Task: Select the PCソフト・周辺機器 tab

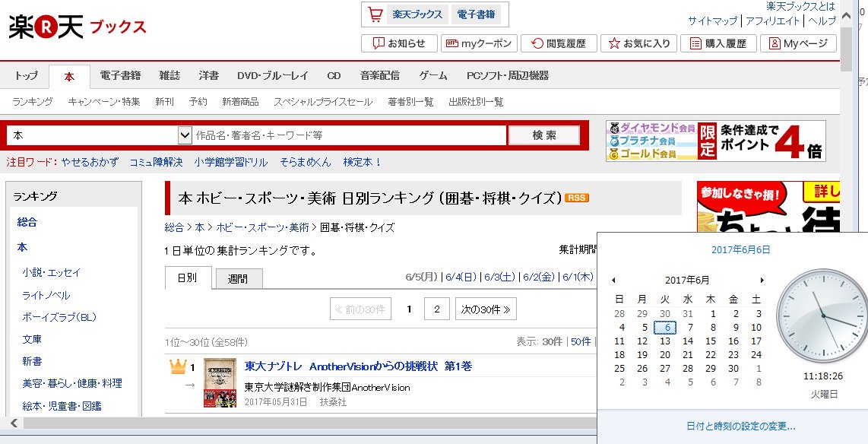Action: pyautogui.click(x=508, y=76)
